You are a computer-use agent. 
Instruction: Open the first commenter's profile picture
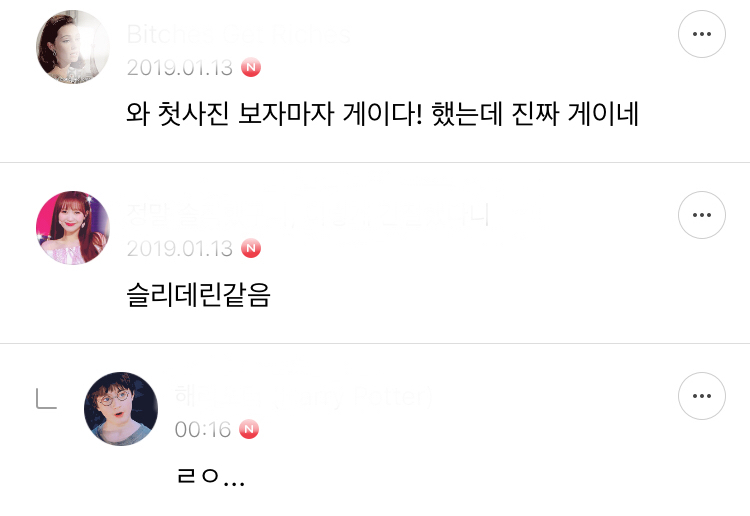73,47
